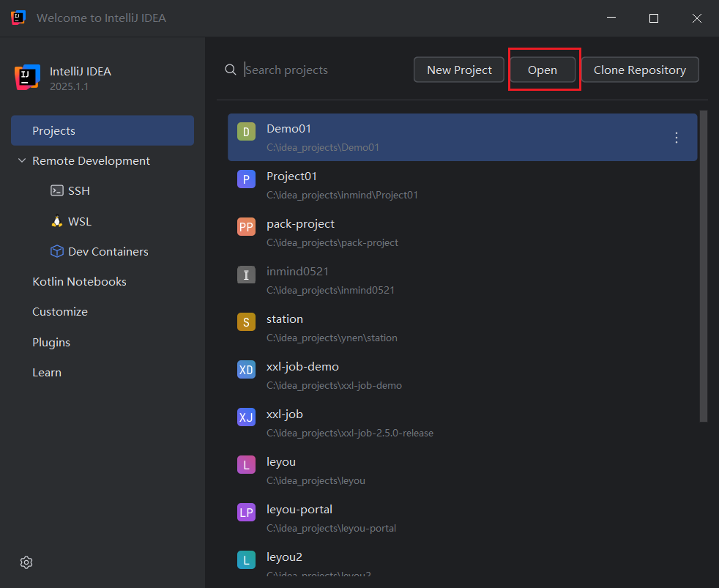Image resolution: width=719 pixels, height=588 pixels.
Task: Click path C:\idea_projects\xxl-job-2.5.0-release
Action: (350, 433)
